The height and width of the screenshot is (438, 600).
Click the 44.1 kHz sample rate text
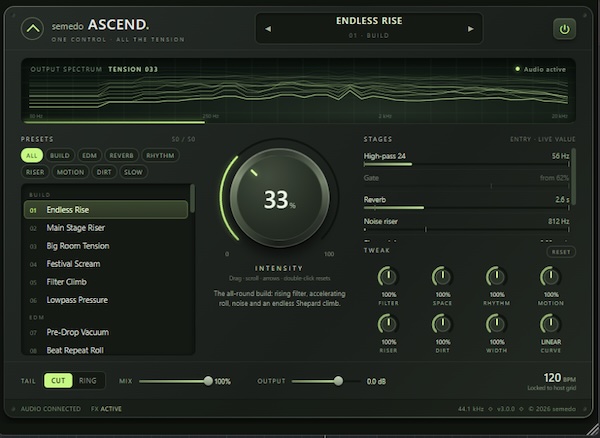point(471,409)
